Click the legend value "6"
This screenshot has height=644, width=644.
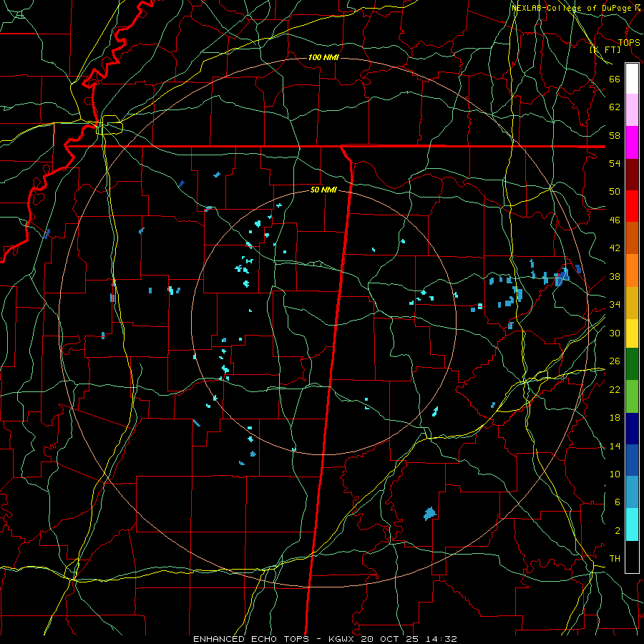[x=617, y=502]
